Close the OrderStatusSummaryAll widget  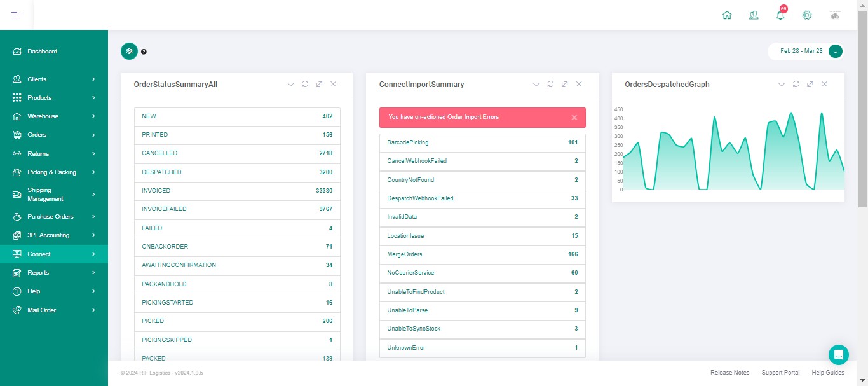coord(334,84)
